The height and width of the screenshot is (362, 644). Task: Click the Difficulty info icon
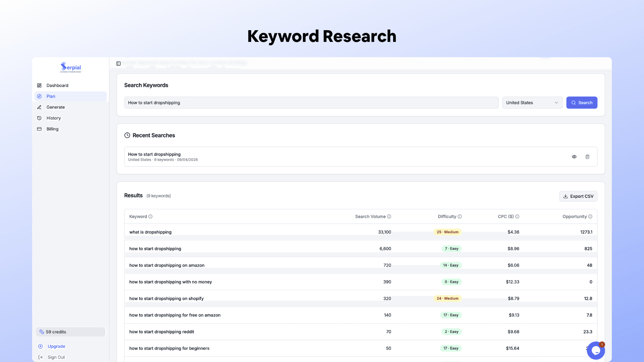coord(460,217)
